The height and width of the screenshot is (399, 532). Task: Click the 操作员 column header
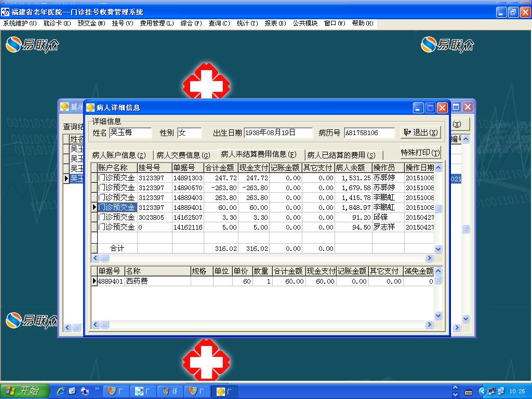point(388,168)
